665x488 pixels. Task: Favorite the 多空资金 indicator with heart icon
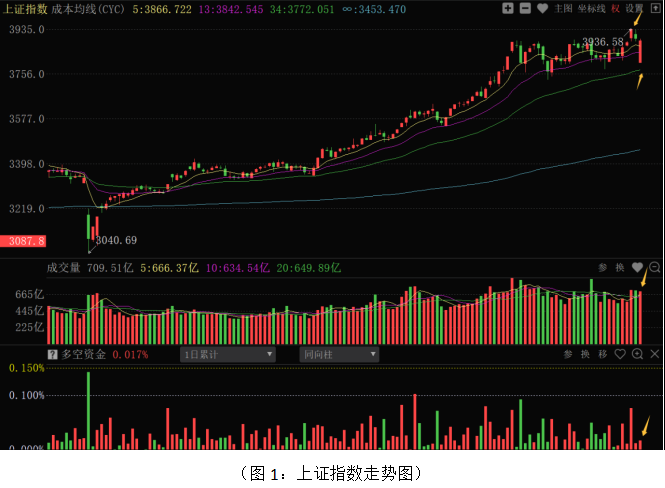point(620,355)
